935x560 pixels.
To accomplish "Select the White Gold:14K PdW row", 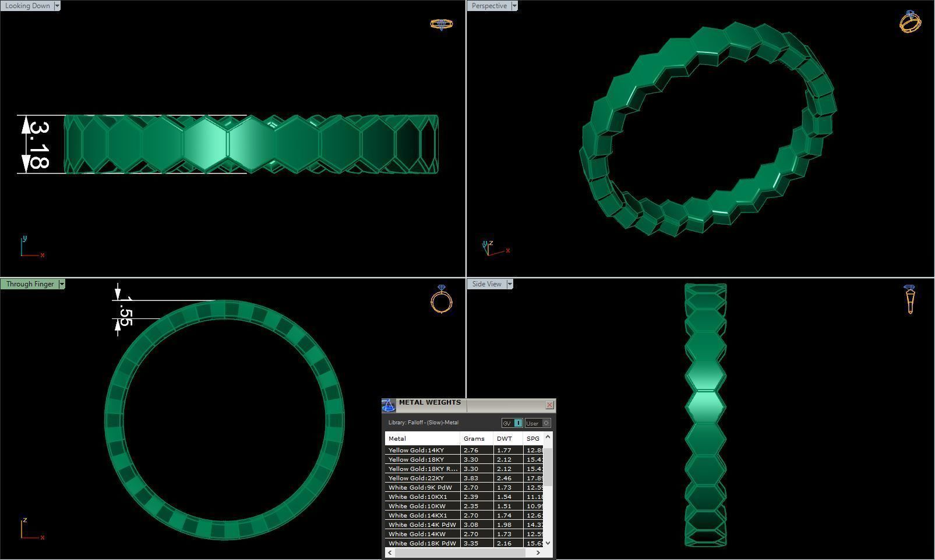I will [x=464, y=524].
